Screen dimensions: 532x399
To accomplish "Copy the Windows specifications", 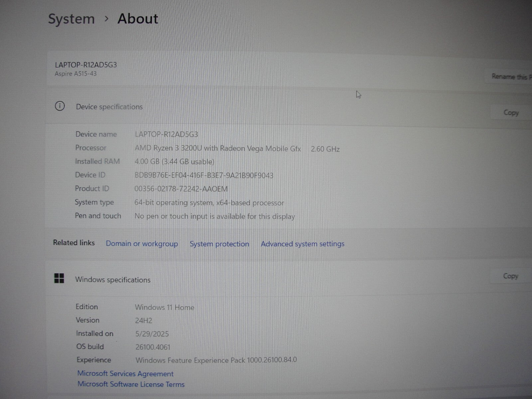I will click(511, 276).
